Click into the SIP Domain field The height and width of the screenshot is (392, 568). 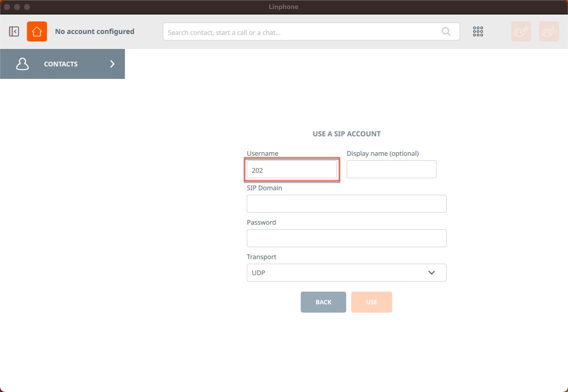(346, 204)
